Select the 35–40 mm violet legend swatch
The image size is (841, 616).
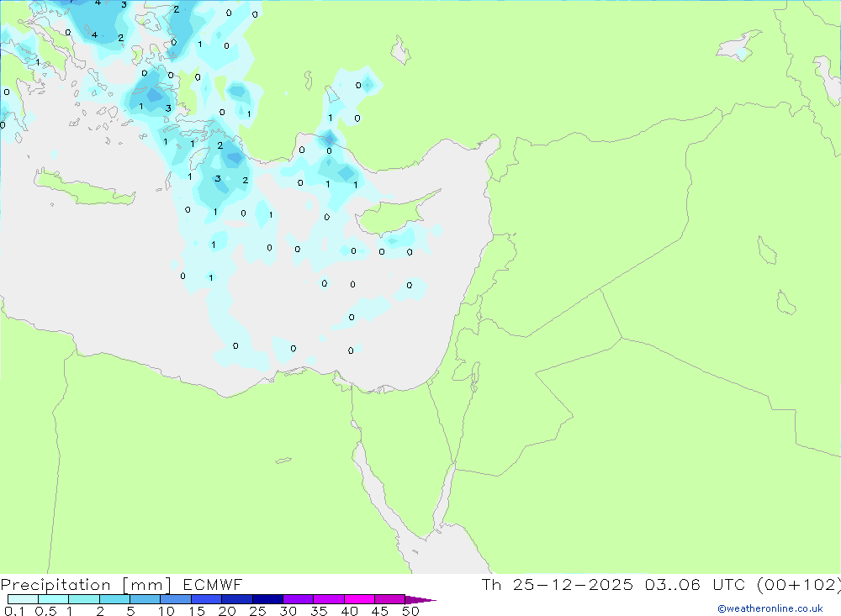[x=329, y=599]
